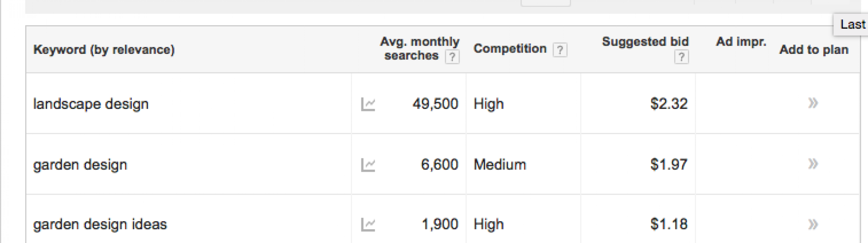This screenshot has width=868, height=243.
Task: Open trend chart icon for garden design ideas
Action: pyautogui.click(x=368, y=224)
